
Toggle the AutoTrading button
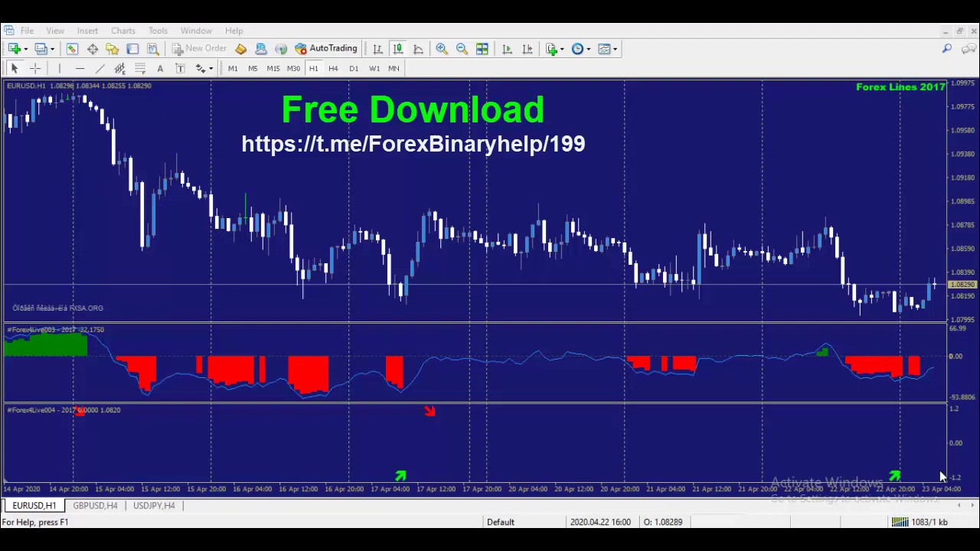[327, 49]
